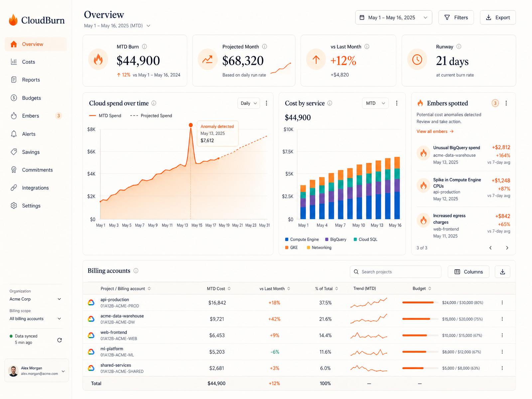532x399 pixels.
Task: Open the Commitments ribbon sidebar icon
Action: point(14,170)
